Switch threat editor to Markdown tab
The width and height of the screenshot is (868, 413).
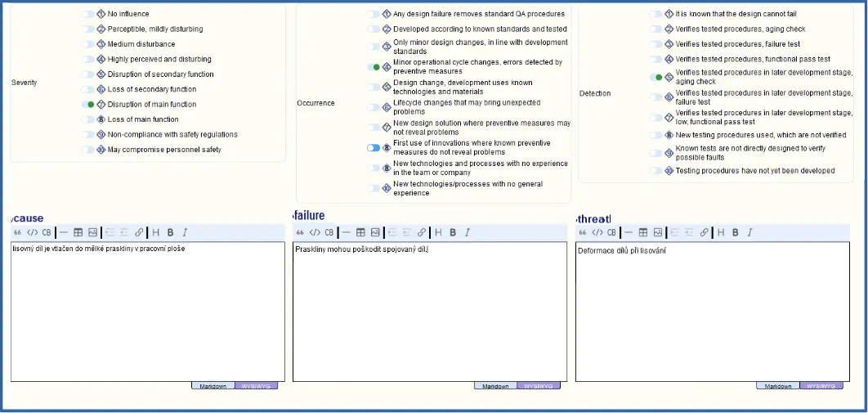click(x=778, y=386)
